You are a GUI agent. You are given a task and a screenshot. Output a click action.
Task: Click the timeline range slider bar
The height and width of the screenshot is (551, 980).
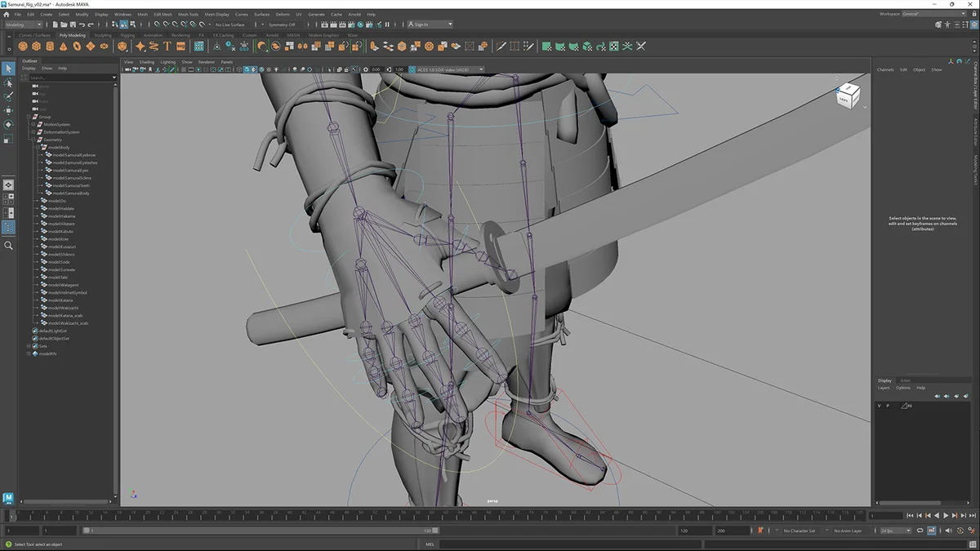pos(261,531)
